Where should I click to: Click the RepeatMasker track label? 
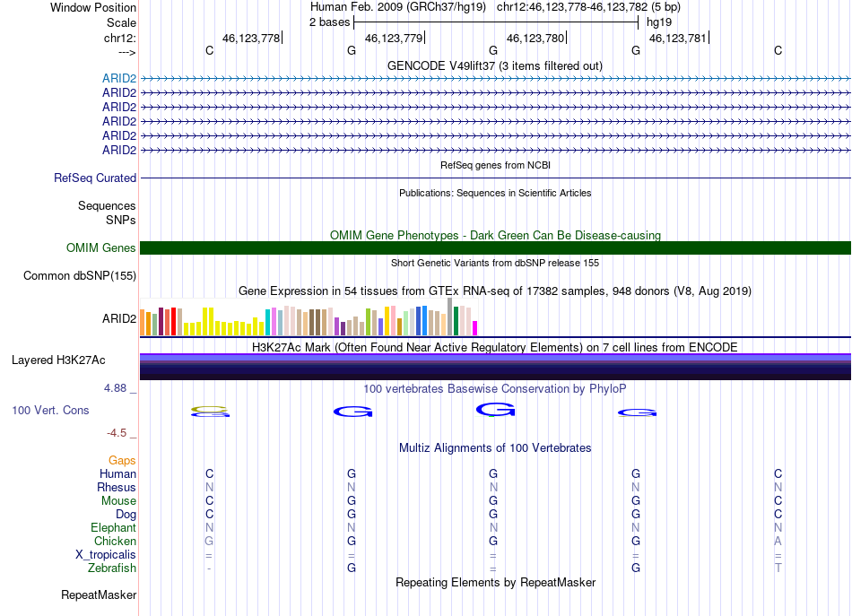point(99,594)
